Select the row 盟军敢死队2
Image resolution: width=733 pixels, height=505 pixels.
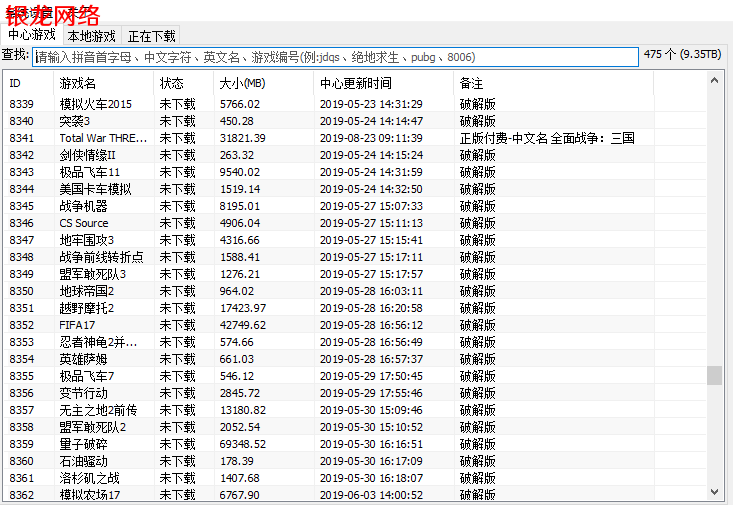click(x=354, y=427)
